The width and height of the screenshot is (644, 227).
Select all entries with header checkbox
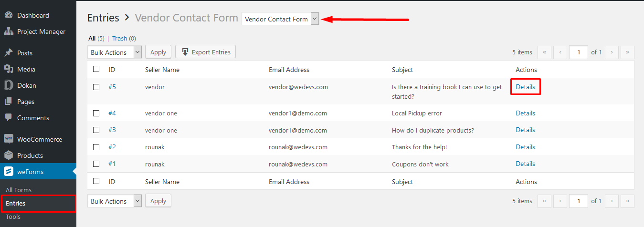pos(96,69)
